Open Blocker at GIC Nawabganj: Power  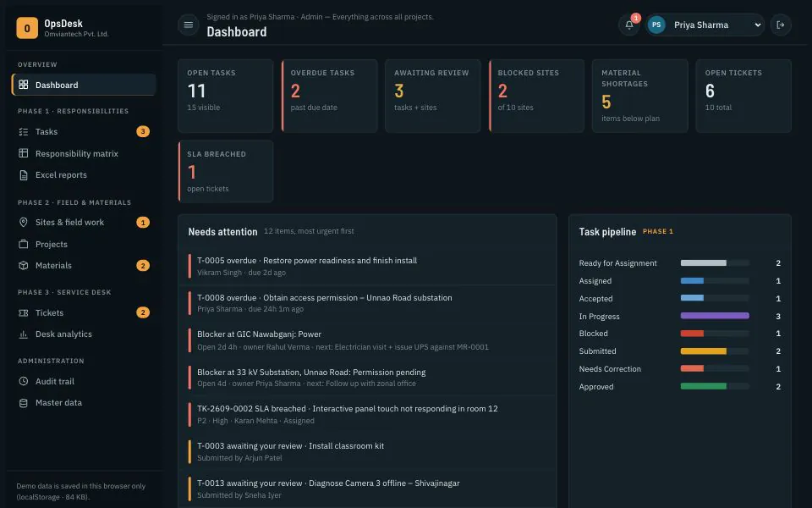367,340
